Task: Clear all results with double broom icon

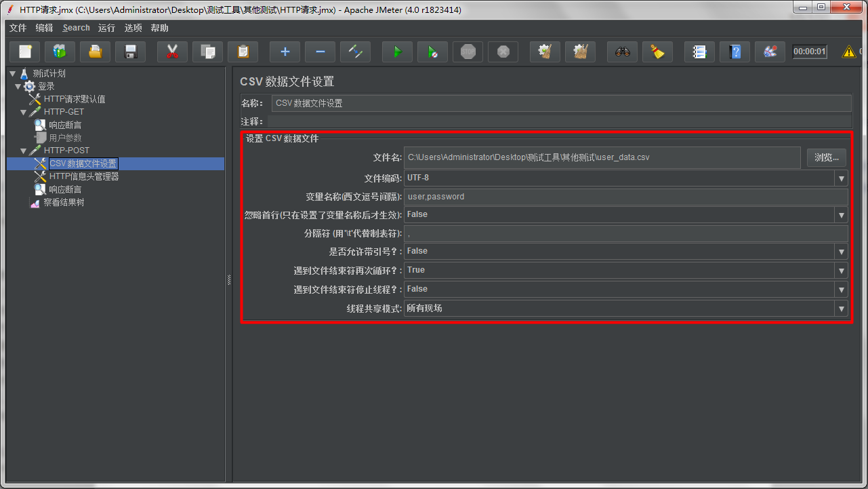Action: (581, 52)
